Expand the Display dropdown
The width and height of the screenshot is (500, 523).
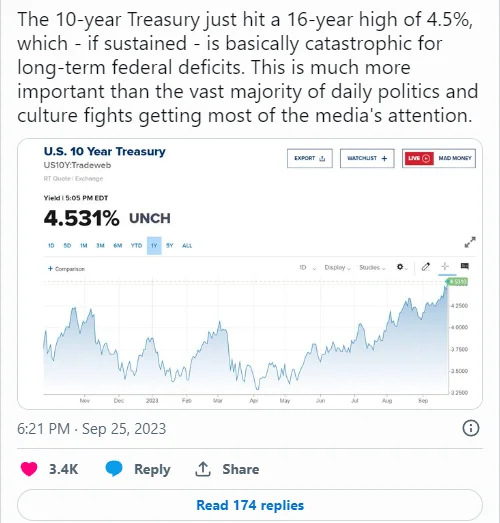(x=338, y=268)
